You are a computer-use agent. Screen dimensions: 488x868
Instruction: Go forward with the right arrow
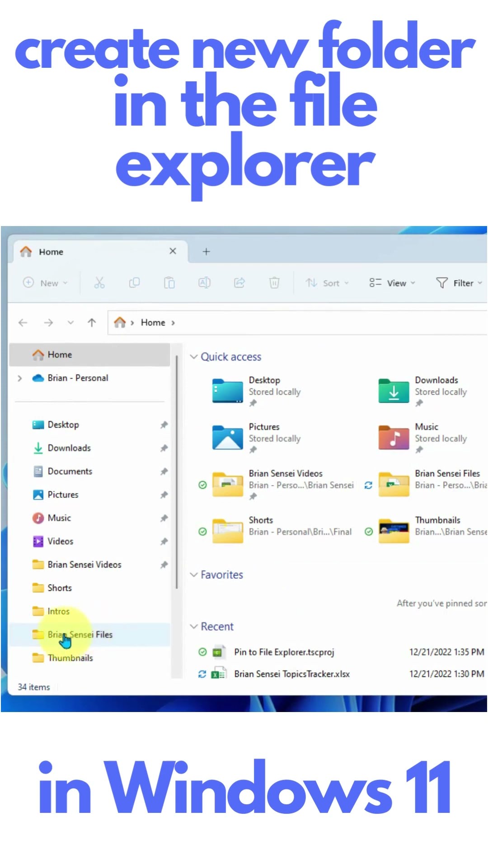coord(48,322)
